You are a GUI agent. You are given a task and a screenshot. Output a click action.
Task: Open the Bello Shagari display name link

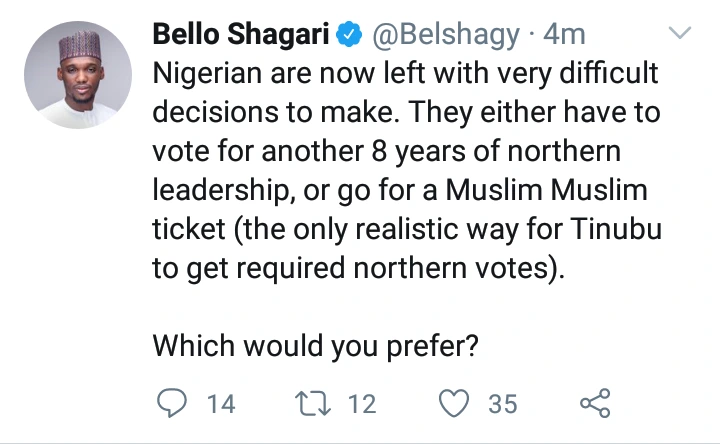(x=241, y=36)
